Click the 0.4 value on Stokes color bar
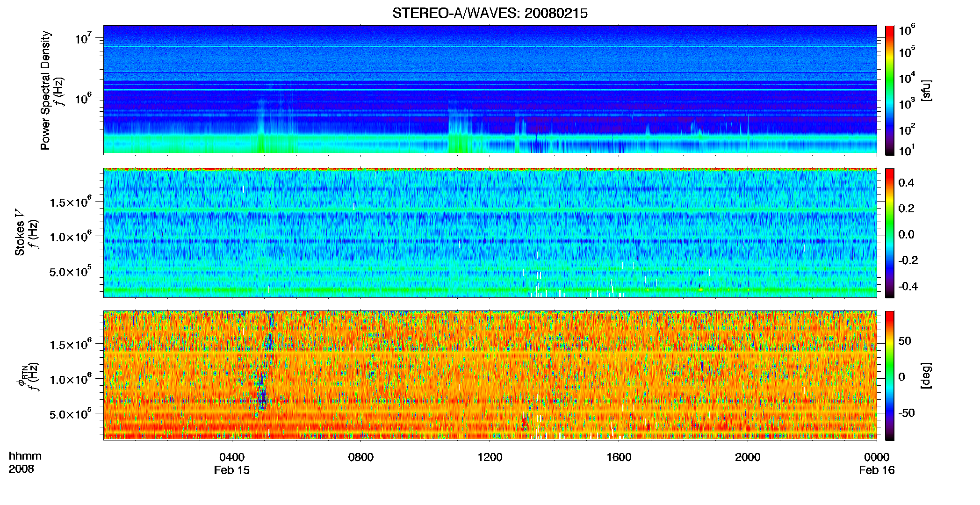980x505 pixels. coord(906,183)
